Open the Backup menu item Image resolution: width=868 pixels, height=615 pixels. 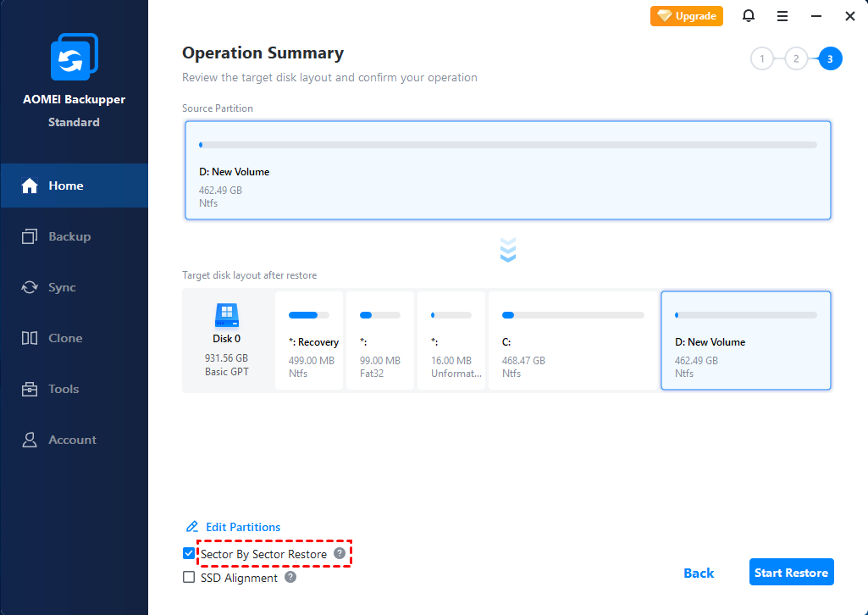(x=75, y=236)
